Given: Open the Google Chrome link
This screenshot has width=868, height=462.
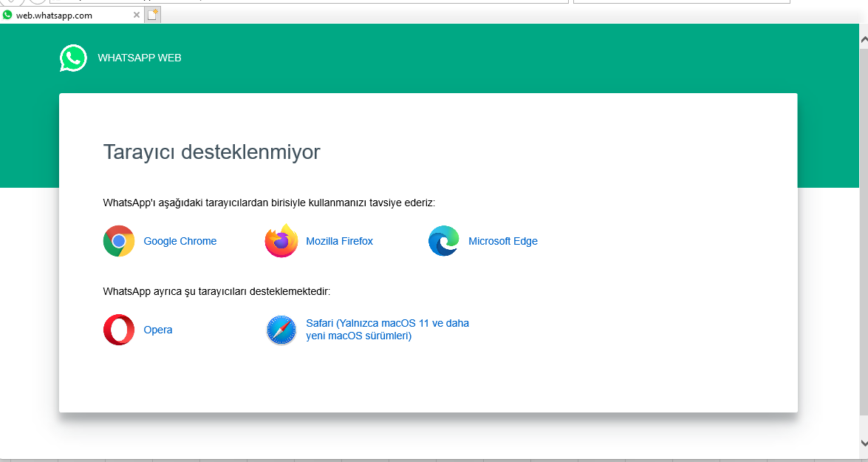Looking at the screenshot, I should point(180,241).
